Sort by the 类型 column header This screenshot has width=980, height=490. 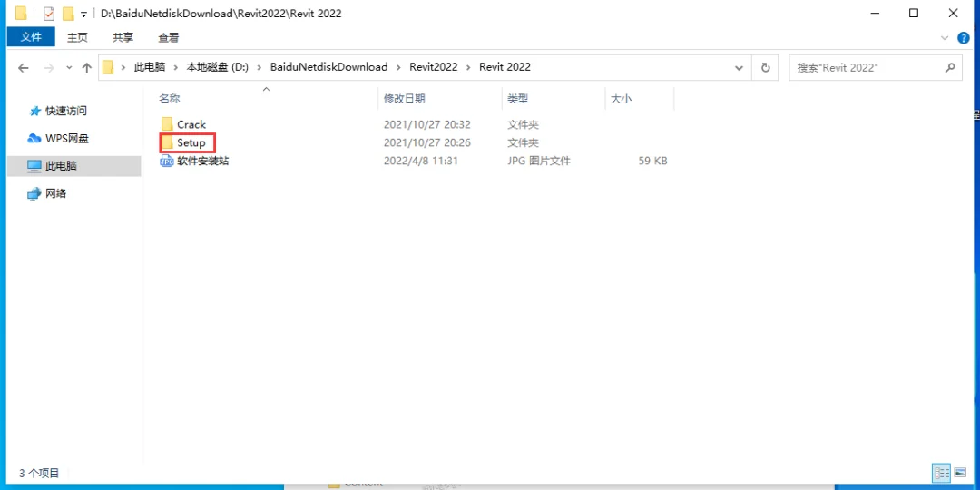click(x=517, y=99)
